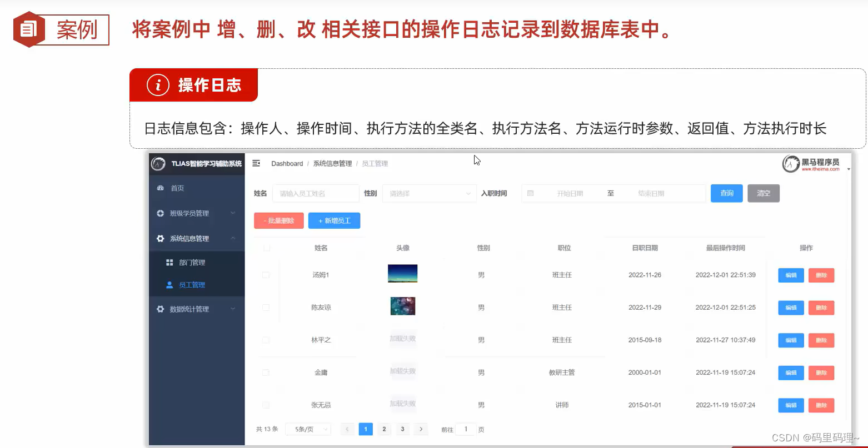Click the 操作日志 info icon
868x448 pixels.
[x=158, y=85]
